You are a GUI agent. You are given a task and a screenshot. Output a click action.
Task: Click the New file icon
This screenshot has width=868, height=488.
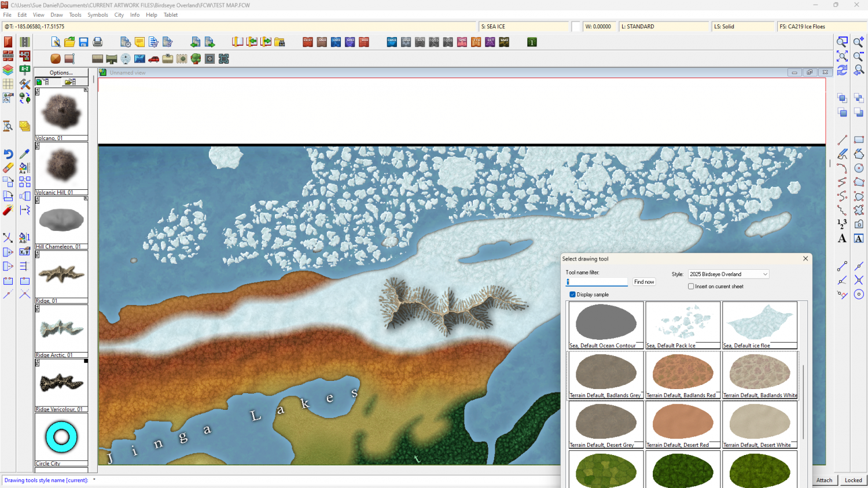(x=56, y=42)
